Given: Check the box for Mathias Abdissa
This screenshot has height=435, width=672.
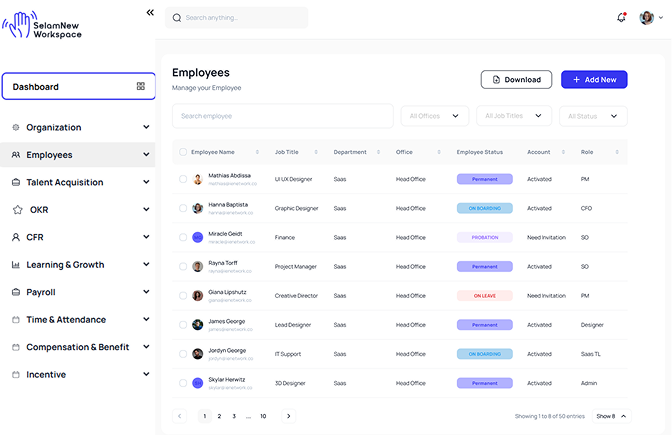Looking at the screenshot, I should tap(182, 180).
